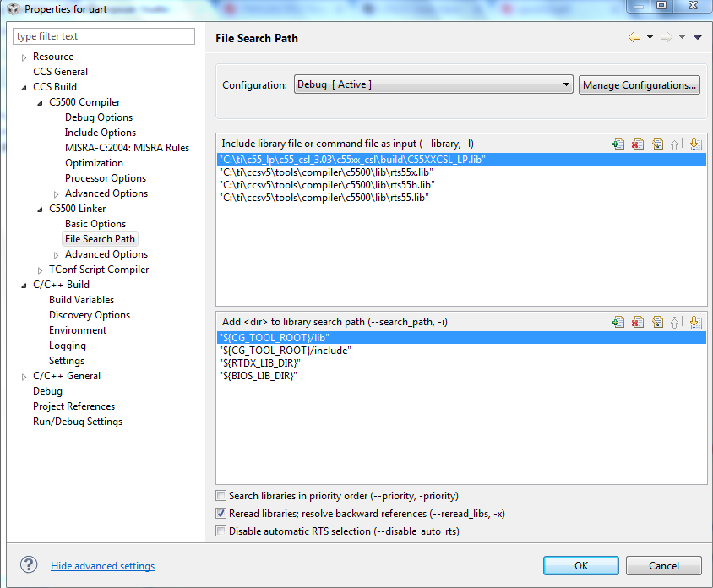Select CCS General in tree
Image resolution: width=713 pixels, height=588 pixels.
click(61, 72)
